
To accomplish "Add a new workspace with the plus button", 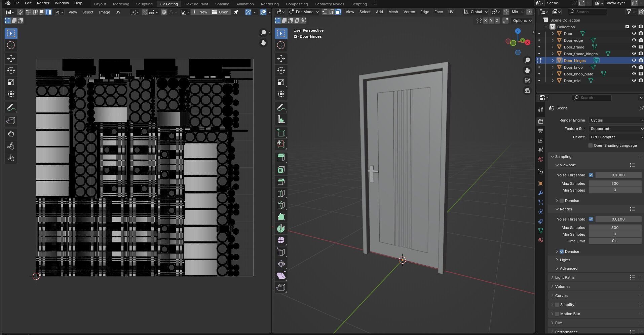I will click(x=374, y=4).
